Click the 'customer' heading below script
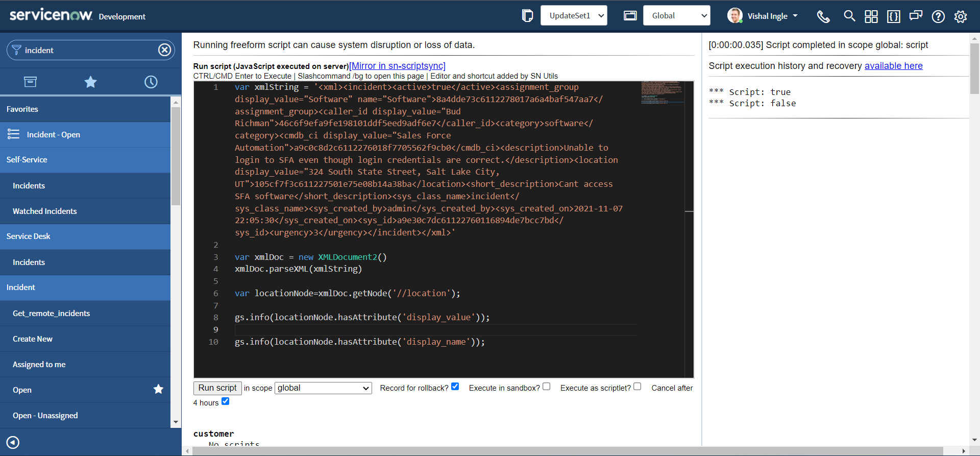980x456 pixels. [x=213, y=434]
